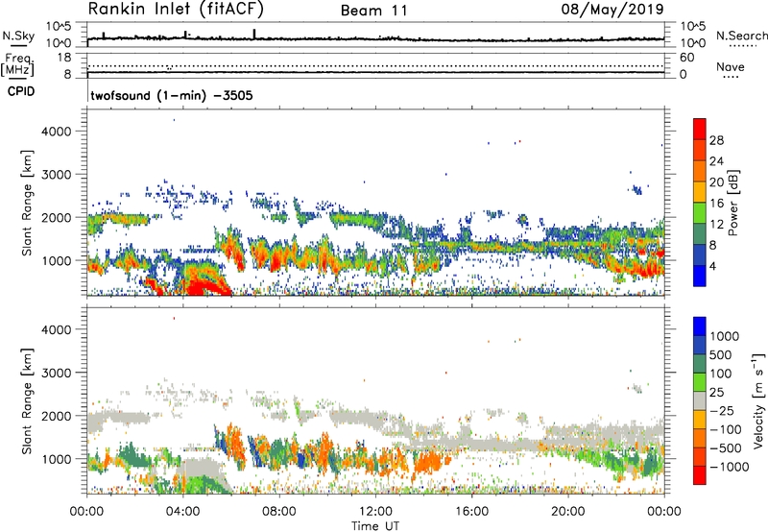Click the 20:00 time tick label

coord(568,512)
